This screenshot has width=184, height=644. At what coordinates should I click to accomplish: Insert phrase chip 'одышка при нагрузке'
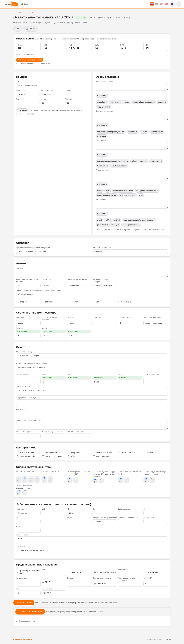click(x=119, y=102)
